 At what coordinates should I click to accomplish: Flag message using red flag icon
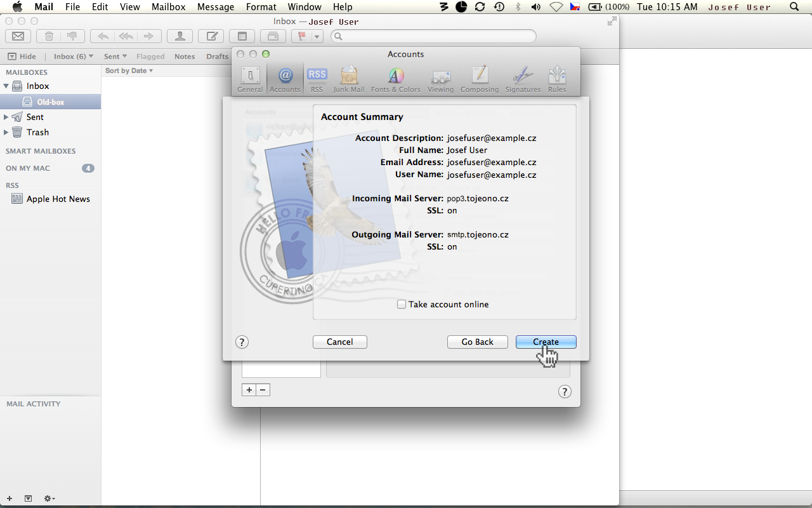click(x=301, y=36)
